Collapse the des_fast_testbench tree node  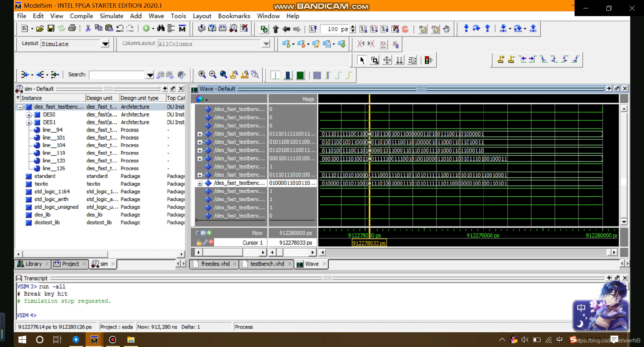(x=20, y=107)
